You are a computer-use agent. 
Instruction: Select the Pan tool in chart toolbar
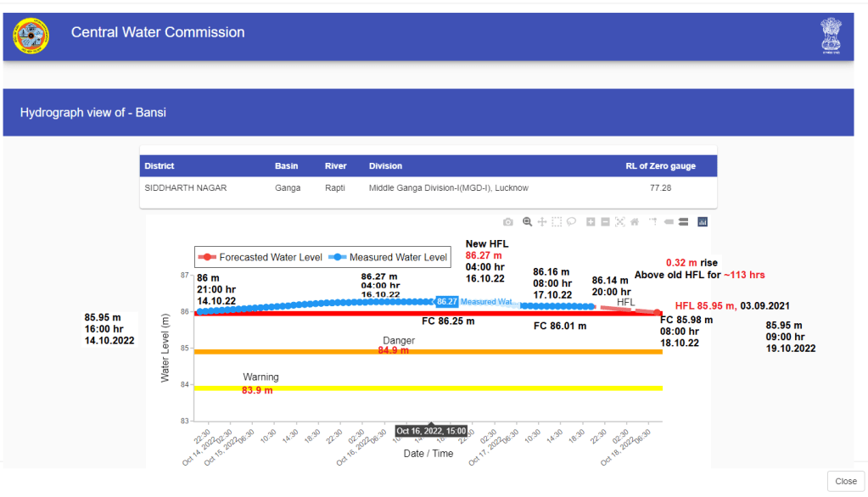542,222
